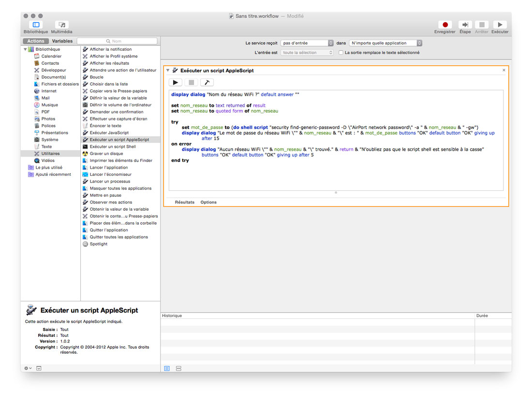
Task: Click inside the AppleScript code editor
Action: [x=336, y=140]
